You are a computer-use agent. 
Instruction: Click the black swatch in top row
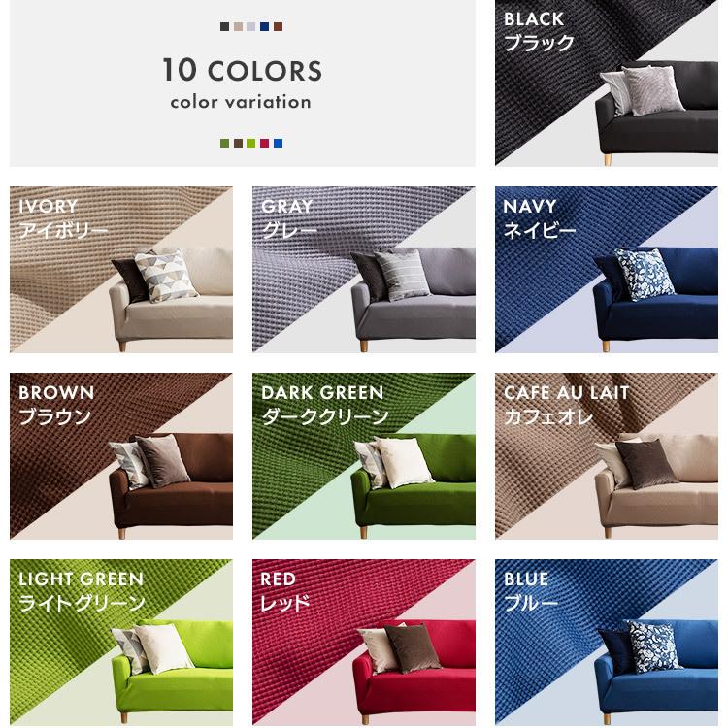pyautogui.click(x=225, y=27)
